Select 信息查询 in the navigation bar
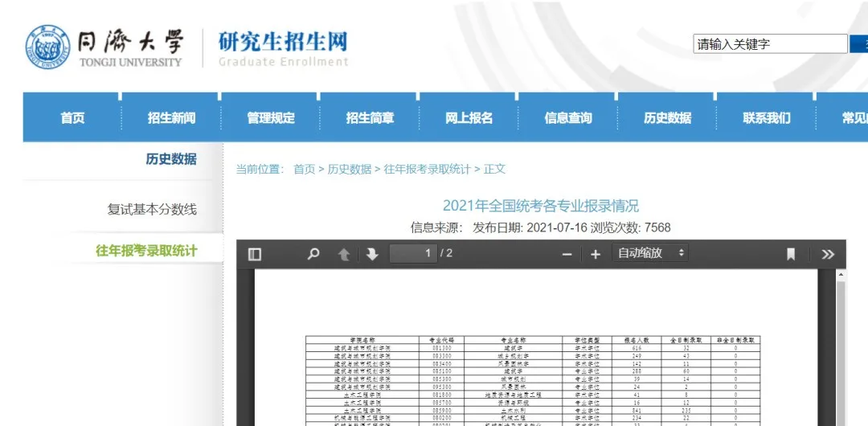The image size is (868, 426). (568, 118)
